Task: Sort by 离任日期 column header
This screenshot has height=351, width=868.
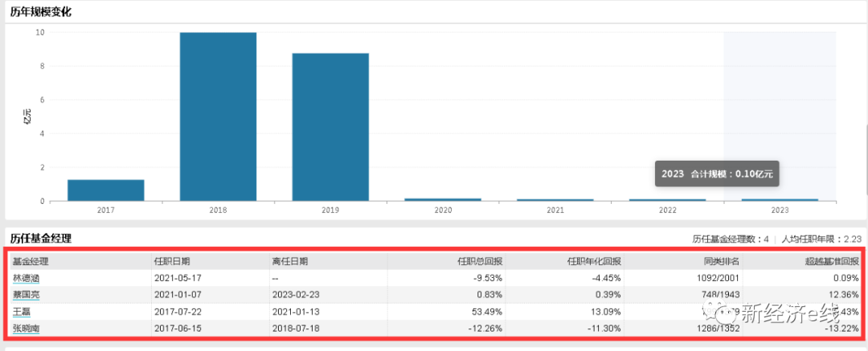Action: (x=289, y=261)
